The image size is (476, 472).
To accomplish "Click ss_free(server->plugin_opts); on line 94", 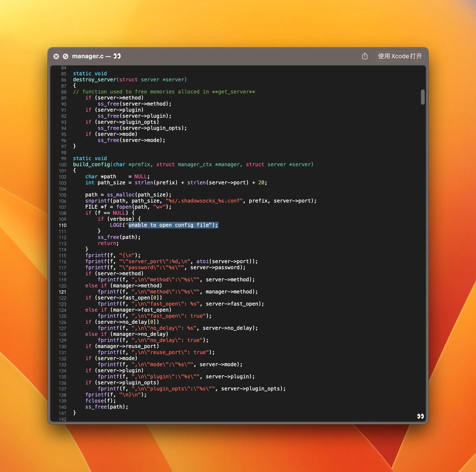I will click(x=142, y=128).
